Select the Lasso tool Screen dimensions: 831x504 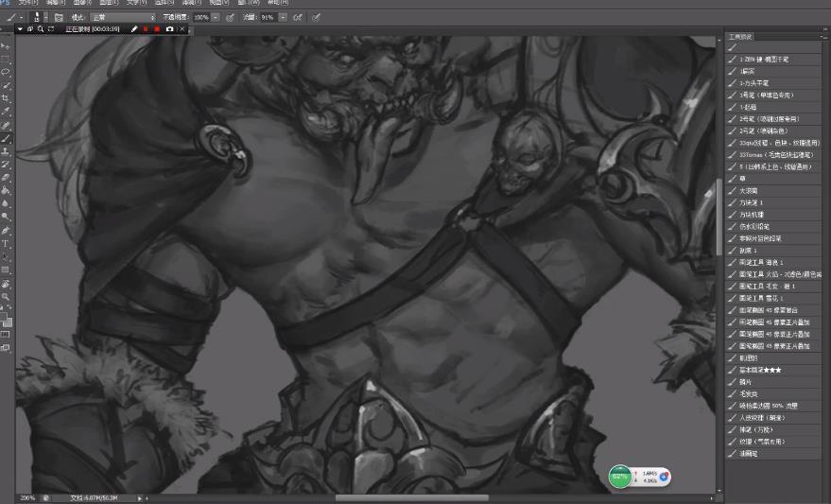coord(6,72)
